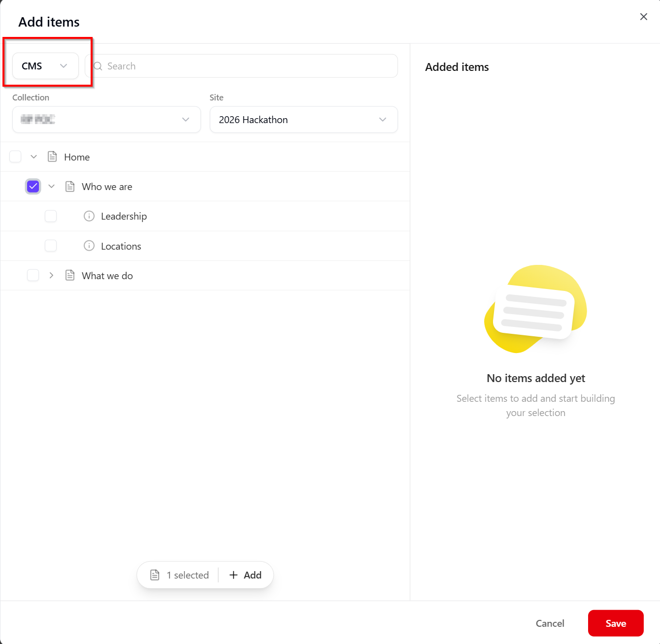The height and width of the screenshot is (644, 660).
Task: Open the Site dropdown showing 2026 Hackathon
Action: 303,120
